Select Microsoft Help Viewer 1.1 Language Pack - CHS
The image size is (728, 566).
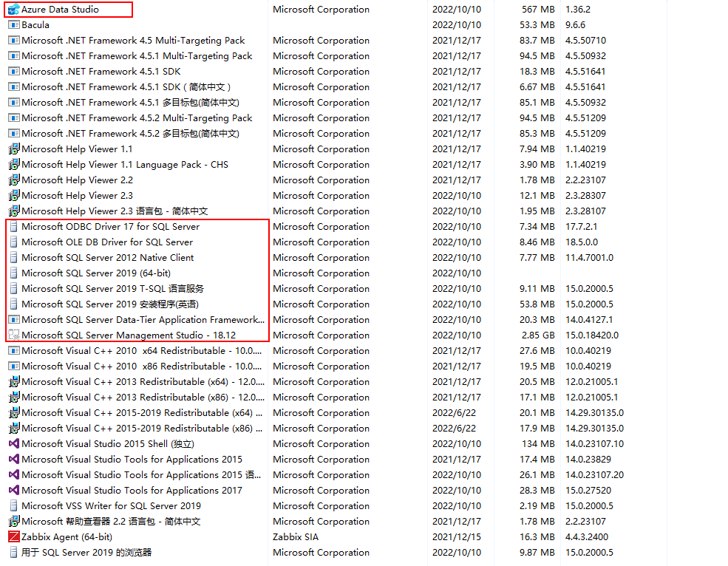pos(125,165)
